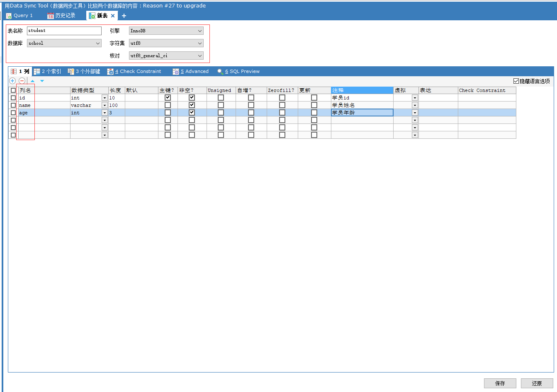View the 6 SQL Preview tab
Image resolution: width=557 pixels, height=392 pixels.
(238, 71)
